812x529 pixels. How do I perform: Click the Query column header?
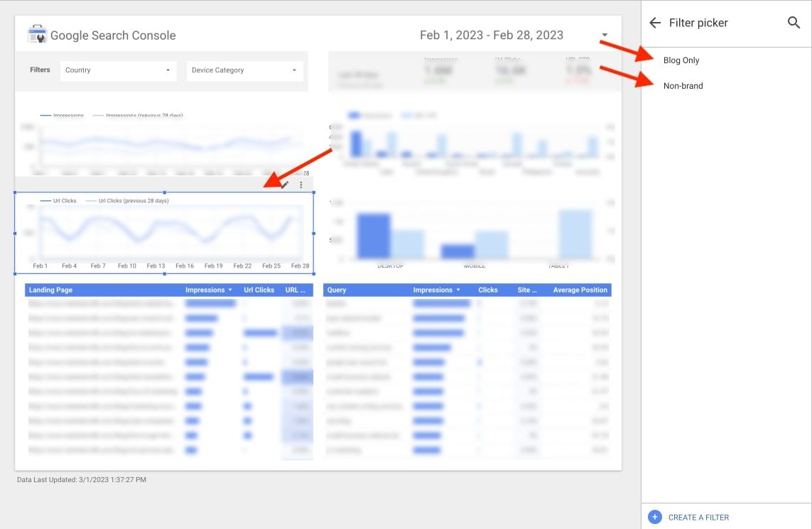337,290
